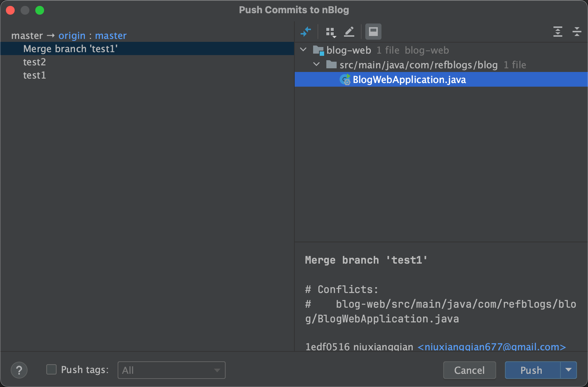This screenshot has width=588, height=387.
Task: Click the niuxiangqian677@gmail.com email link
Action: [x=491, y=347]
